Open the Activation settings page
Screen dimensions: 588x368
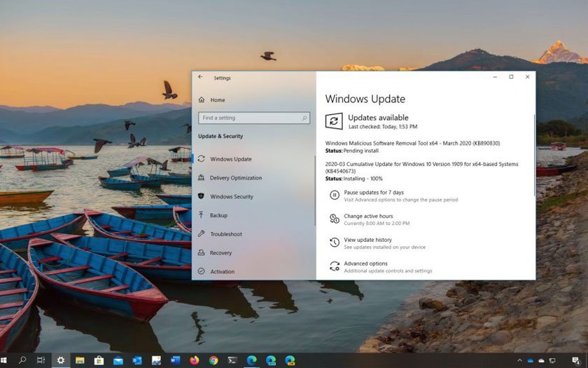pyautogui.click(x=222, y=271)
